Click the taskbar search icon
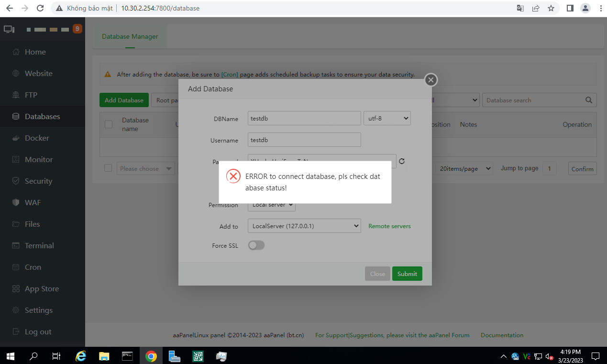 pos(33,356)
